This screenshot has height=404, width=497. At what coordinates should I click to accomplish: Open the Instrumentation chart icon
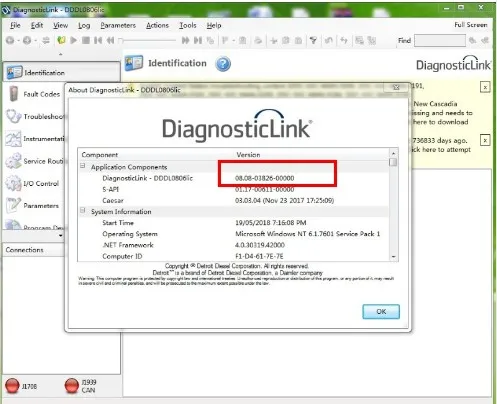(x=13, y=139)
